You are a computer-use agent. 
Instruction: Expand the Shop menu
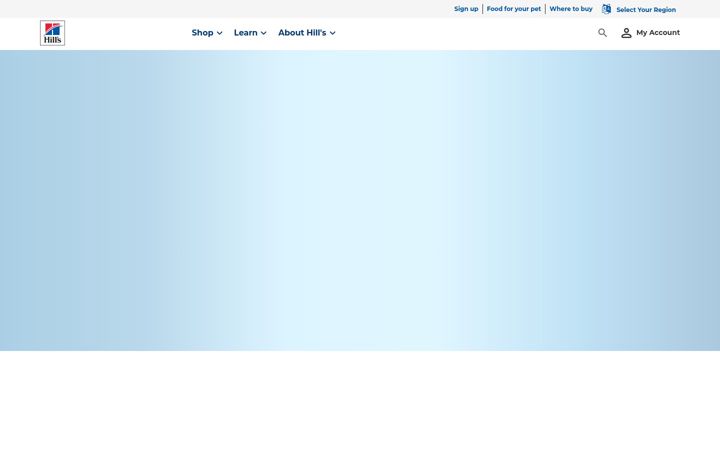point(207,33)
